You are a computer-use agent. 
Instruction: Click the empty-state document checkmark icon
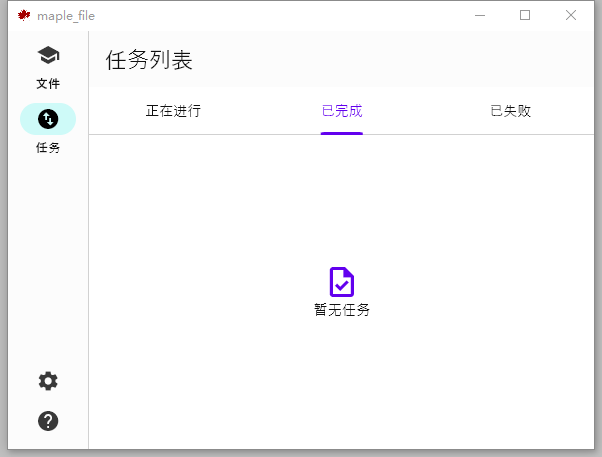[342, 282]
